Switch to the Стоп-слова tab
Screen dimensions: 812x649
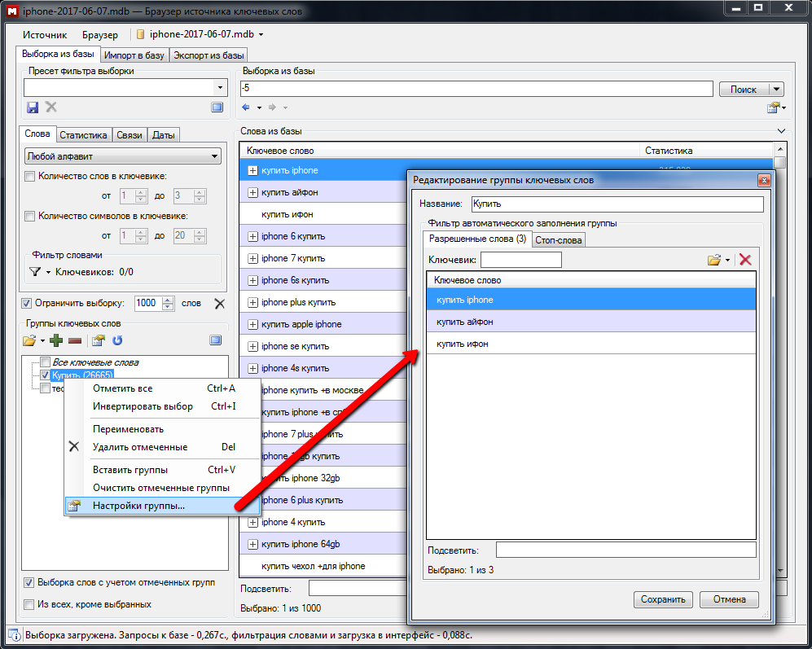558,239
